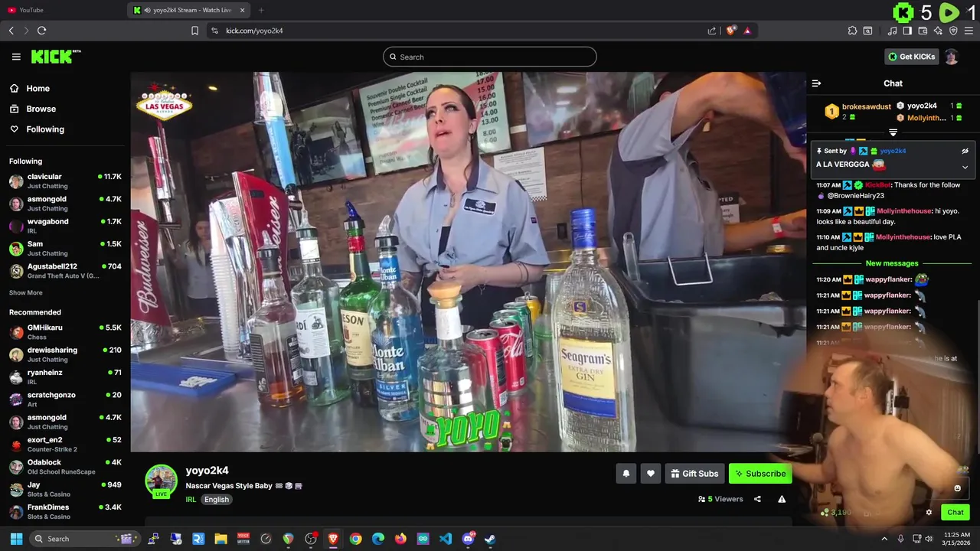Collapse the chat panel arrow icon
Image resolution: width=980 pixels, height=551 pixels.
click(x=816, y=83)
